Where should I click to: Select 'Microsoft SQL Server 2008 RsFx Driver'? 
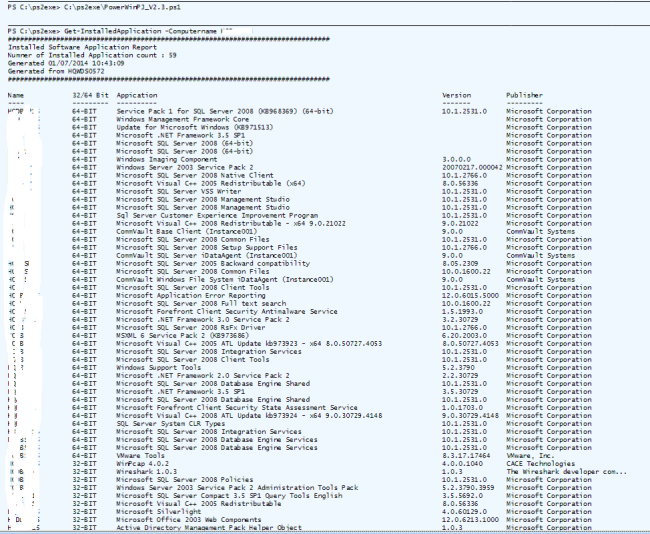pyautogui.click(x=191, y=328)
